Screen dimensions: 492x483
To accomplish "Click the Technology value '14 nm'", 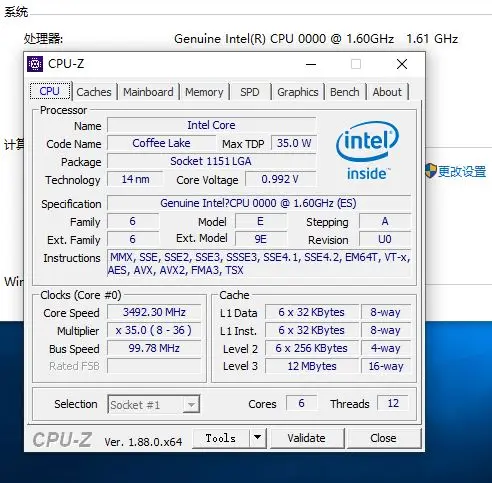I will tap(135, 179).
